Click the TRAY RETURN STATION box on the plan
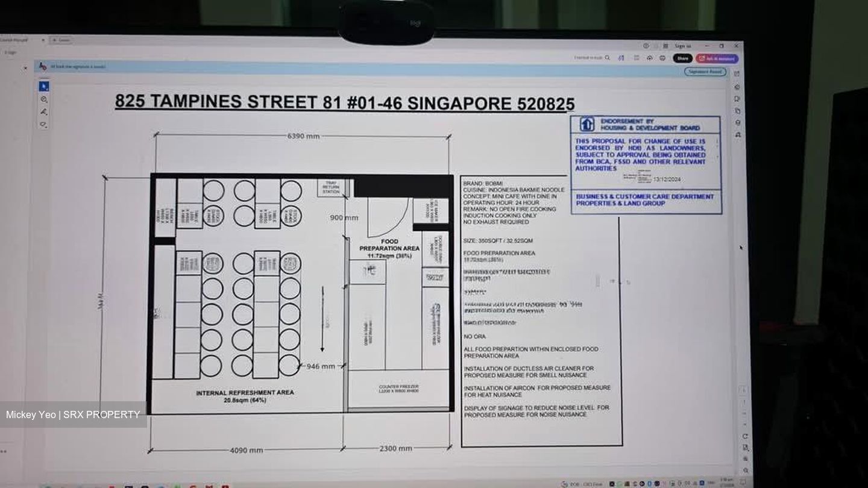The width and height of the screenshot is (868, 488). click(332, 187)
